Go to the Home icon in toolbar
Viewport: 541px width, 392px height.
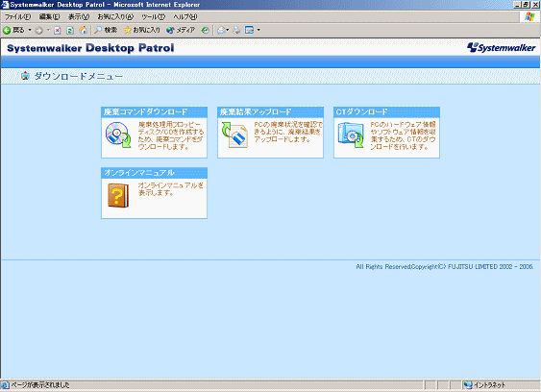click(x=84, y=31)
